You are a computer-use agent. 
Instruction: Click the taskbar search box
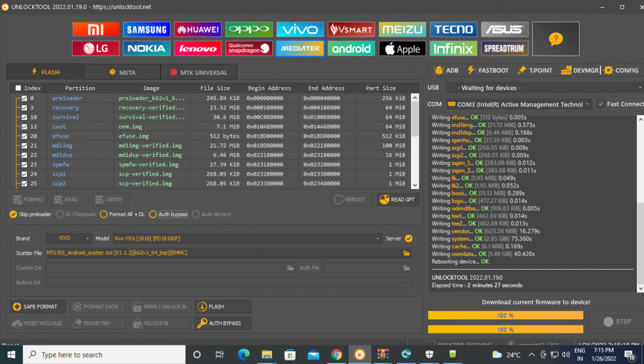coord(104,355)
